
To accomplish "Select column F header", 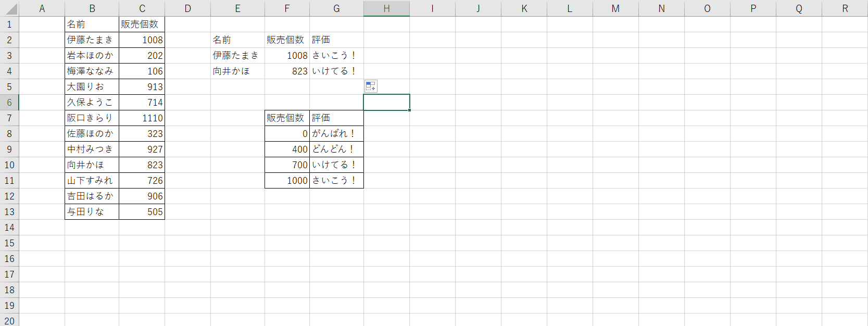I will tap(287, 8).
